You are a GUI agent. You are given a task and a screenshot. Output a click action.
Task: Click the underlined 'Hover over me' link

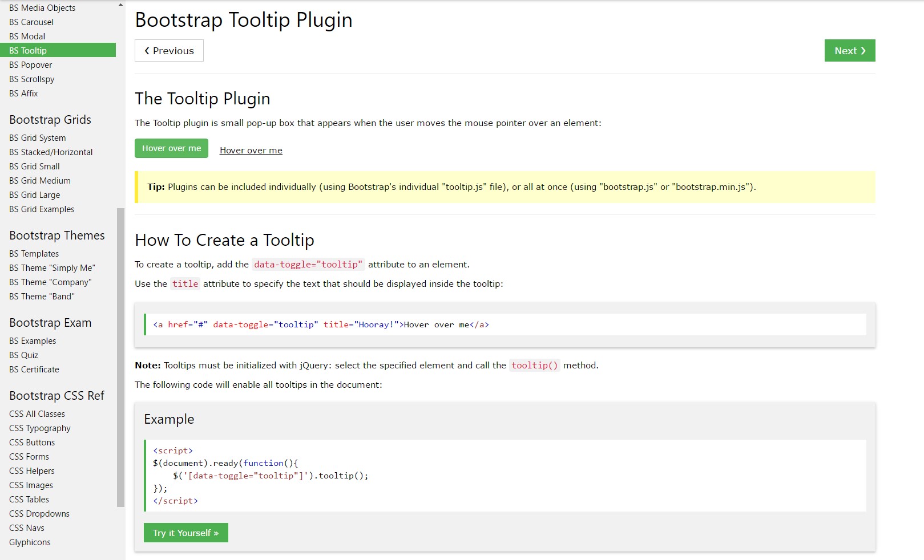pos(251,150)
